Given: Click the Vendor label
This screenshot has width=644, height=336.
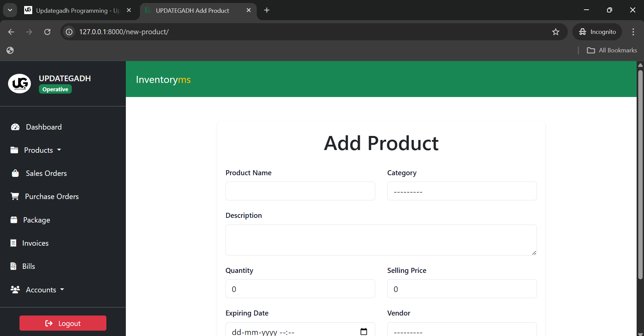Looking at the screenshot, I should click(x=399, y=313).
